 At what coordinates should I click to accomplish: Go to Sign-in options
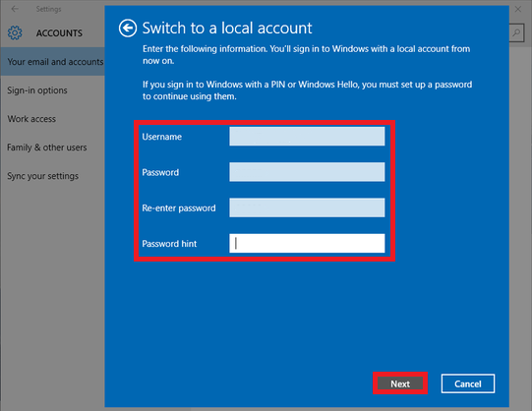[37, 90]
